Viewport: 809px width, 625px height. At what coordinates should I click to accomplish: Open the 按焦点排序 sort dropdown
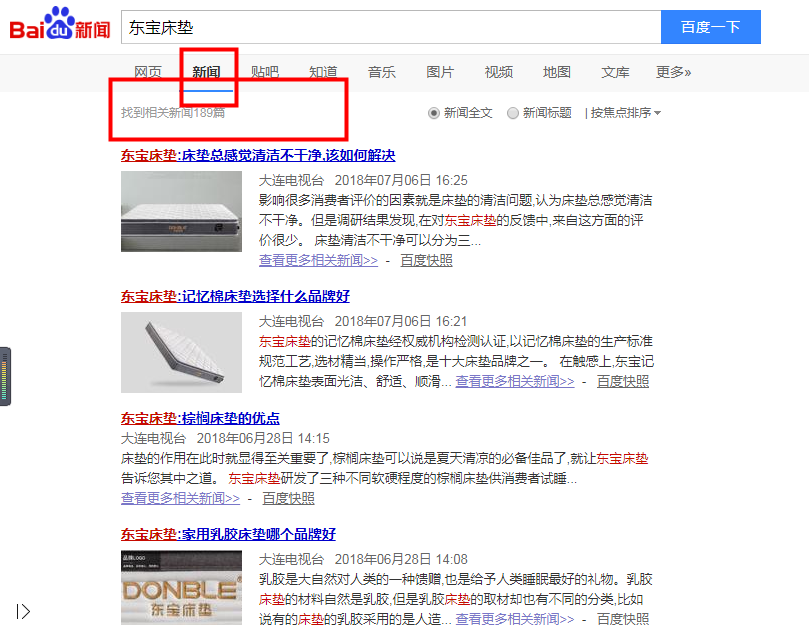click(x=626, y=113)
